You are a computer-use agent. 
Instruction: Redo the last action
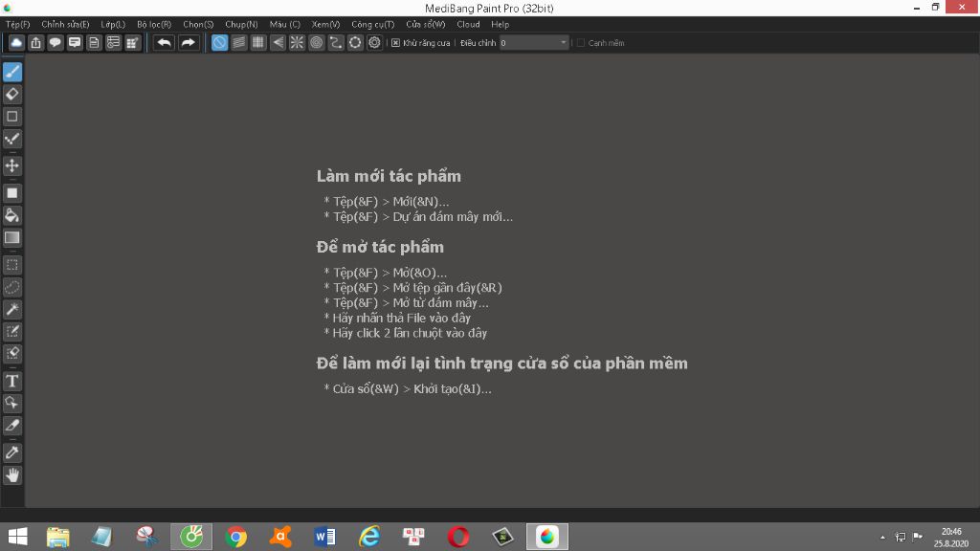pos(188,42)
